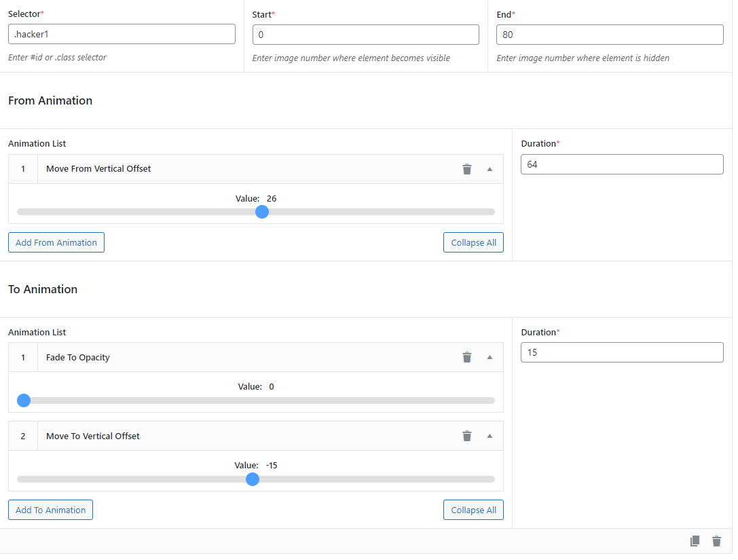Click the From Animation section heading
This screenshot has width=738, height=560.
coord(50,100)
